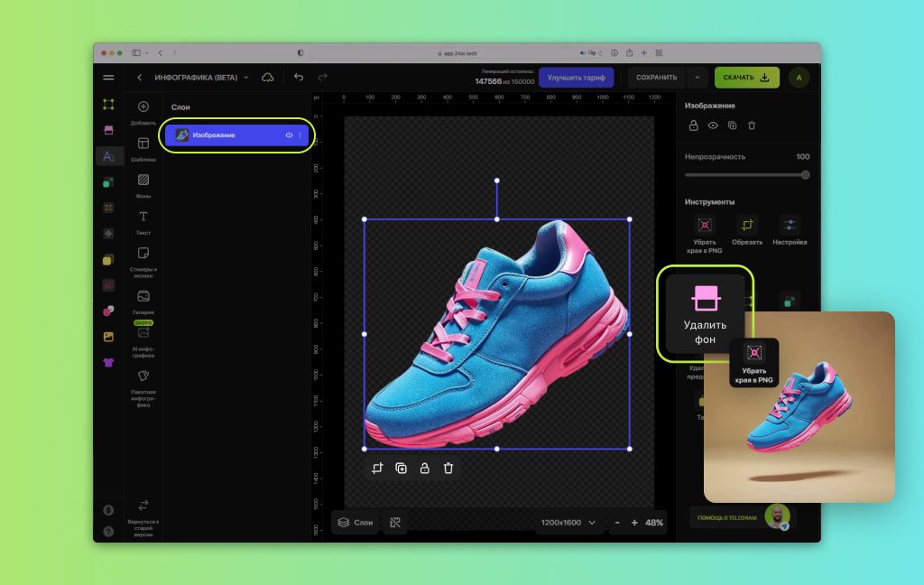Viewport: 924px width, 585px height.
Task: Click the Улучшить тариф button
Action: click(576, 78)
